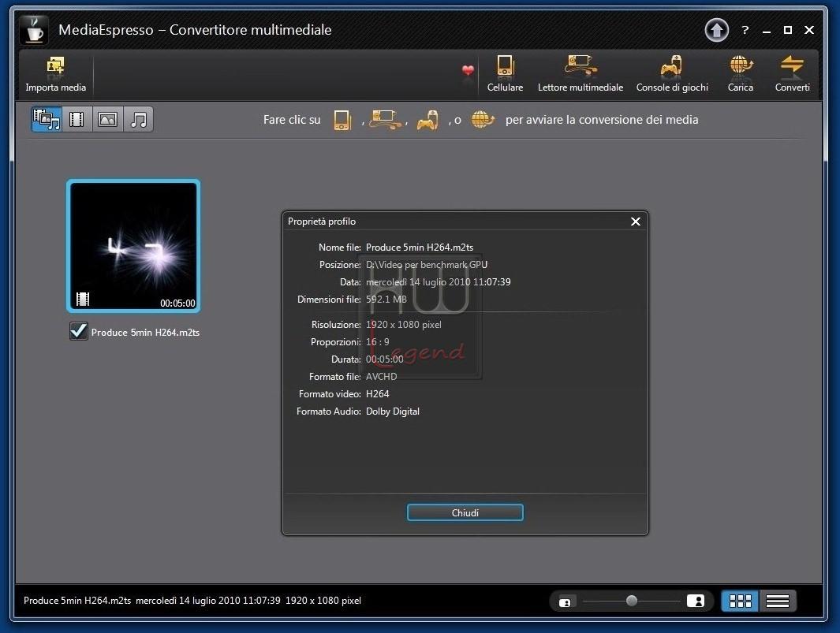This screenshot has height=633, width=840.
Task: Uncheck the Produce 5min H264.m2ts checkbox
Action: 79,331
